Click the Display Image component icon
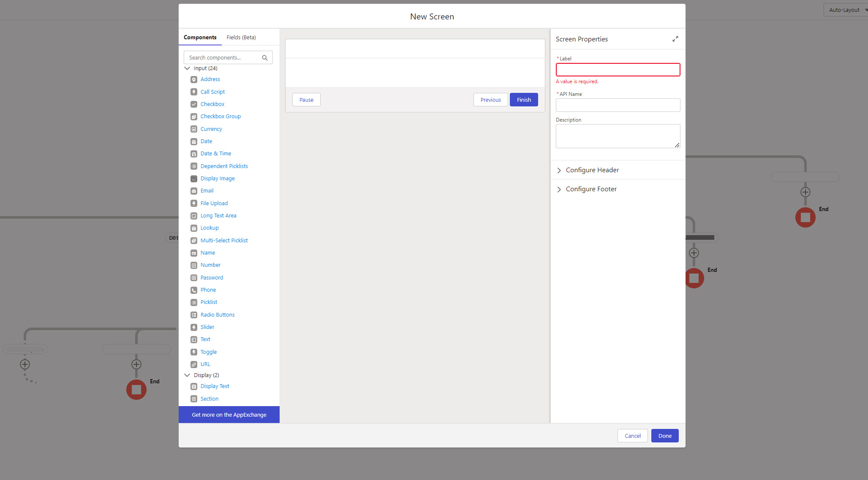Image resolution: width=868 pixels, height=480 pixels. coord(194,179)
